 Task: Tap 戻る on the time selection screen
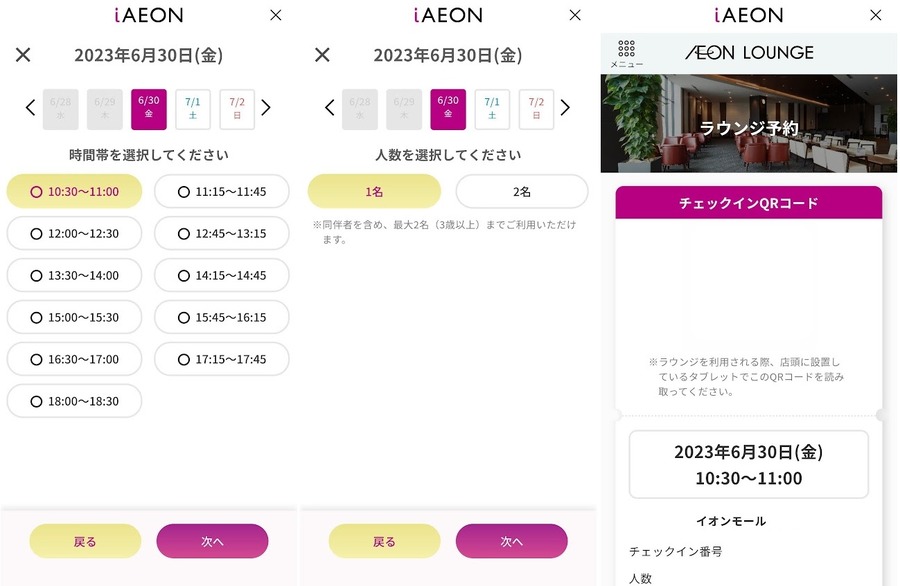click(x=85, y=541)
